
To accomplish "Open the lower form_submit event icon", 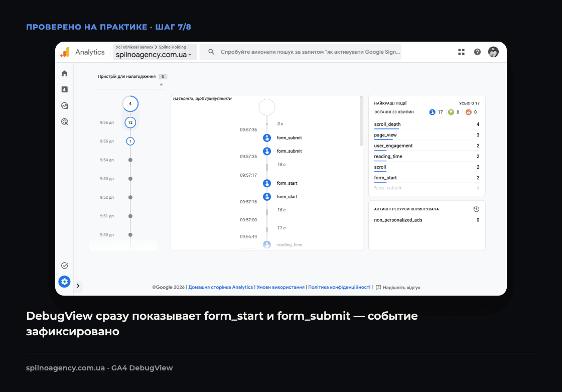I will point(267,152).
